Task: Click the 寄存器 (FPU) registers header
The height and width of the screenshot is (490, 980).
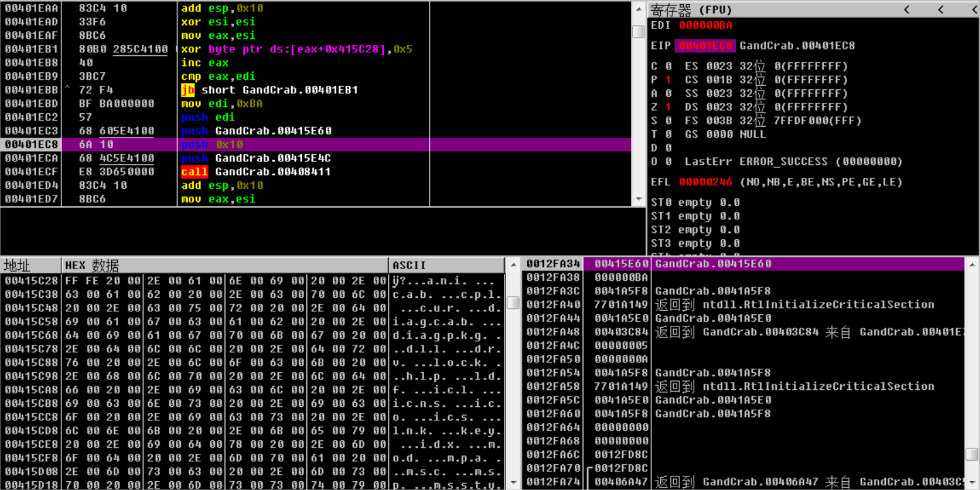Action: (813, 10)
